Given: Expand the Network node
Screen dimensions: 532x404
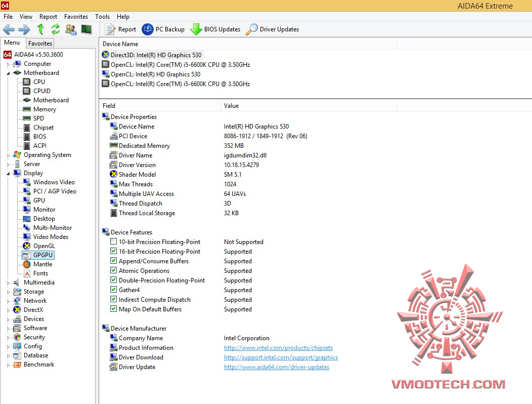Looking at the screenshot, I should click(x=8, y=301).
